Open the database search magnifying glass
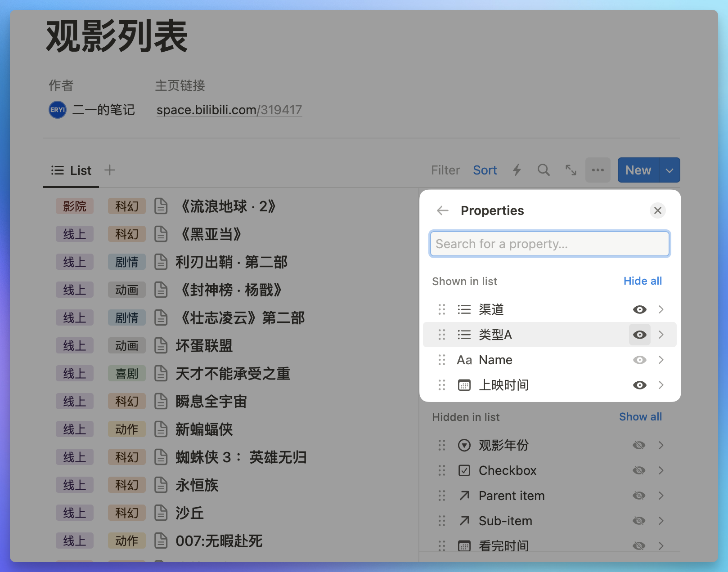The height and width of the screenshot is (572, 728). (x=544, y=170)
